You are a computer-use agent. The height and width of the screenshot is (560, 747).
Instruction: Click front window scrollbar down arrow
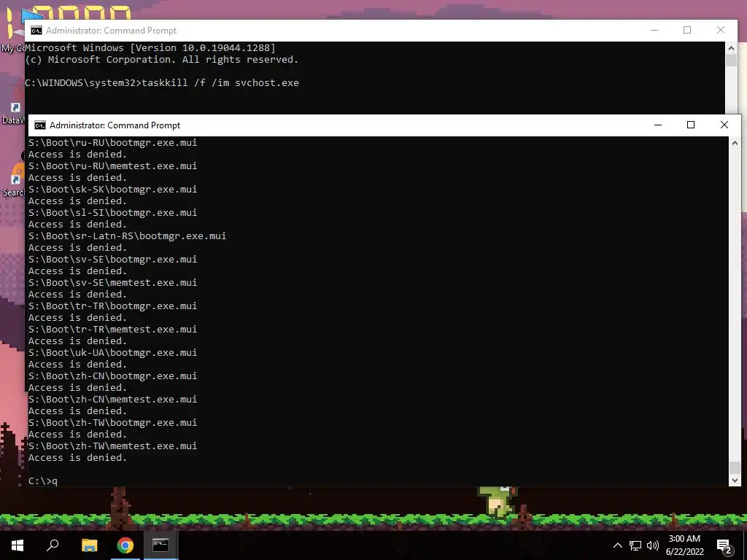735,481
